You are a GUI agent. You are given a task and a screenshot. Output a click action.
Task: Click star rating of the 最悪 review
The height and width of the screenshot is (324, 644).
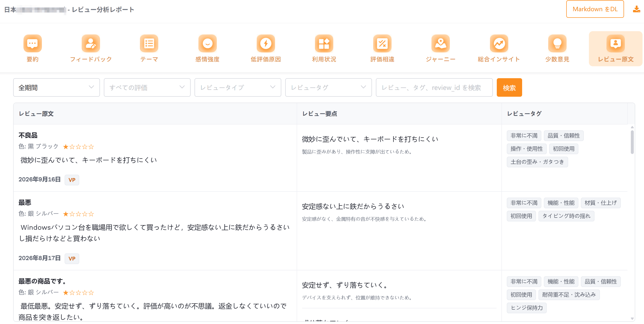pyautogui.click(x=78, y=214)
